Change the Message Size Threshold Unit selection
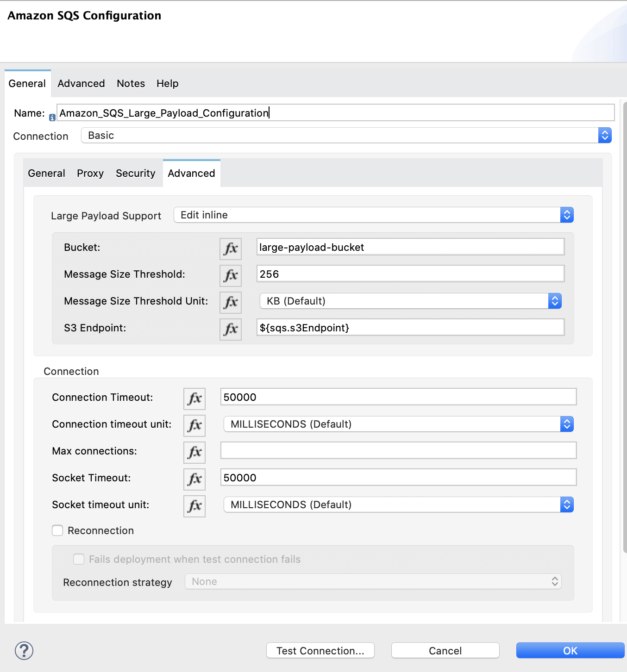The width and height of the screenshot is (627, 672). pyautogui.click(x=554, y=301)
